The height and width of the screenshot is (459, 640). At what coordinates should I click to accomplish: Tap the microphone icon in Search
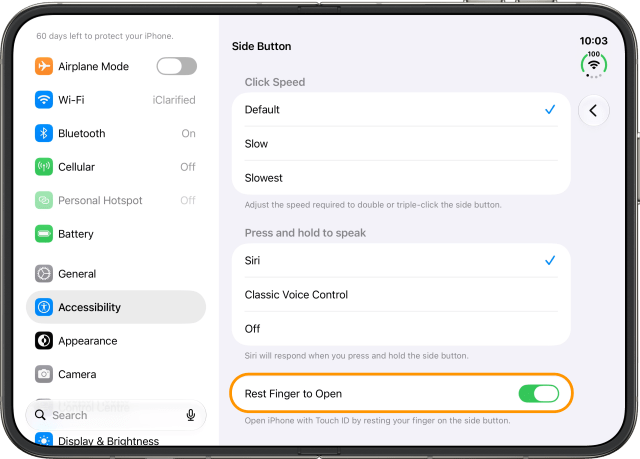191,415
